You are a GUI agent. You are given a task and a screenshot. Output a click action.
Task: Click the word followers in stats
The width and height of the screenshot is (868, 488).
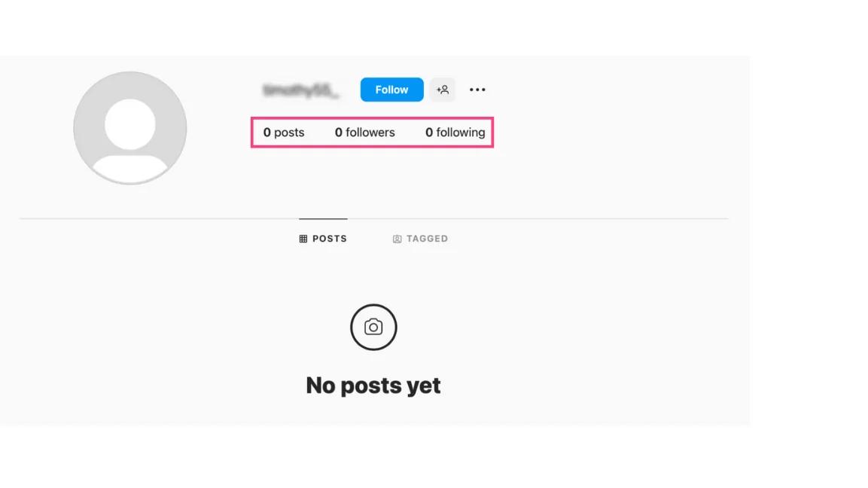(370, 133)
